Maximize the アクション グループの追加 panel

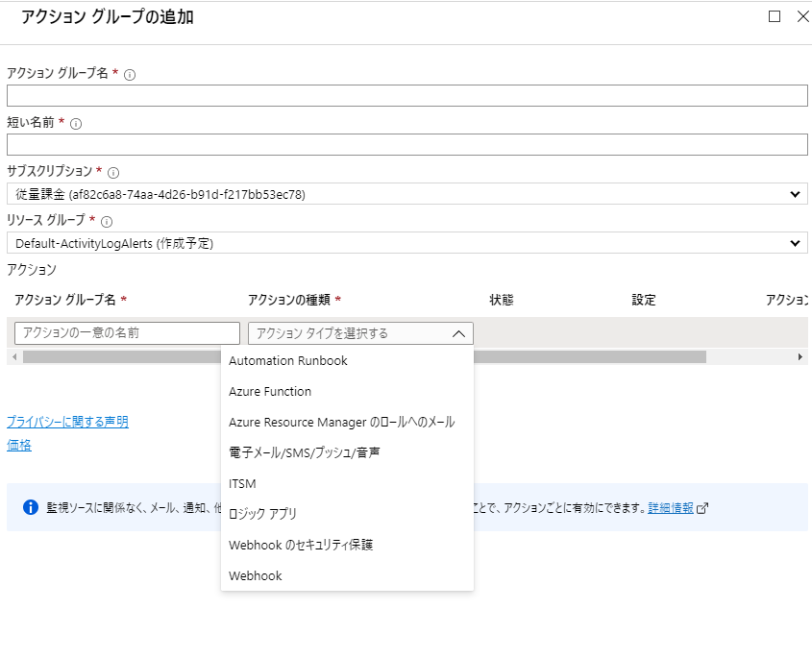point(775,16)
